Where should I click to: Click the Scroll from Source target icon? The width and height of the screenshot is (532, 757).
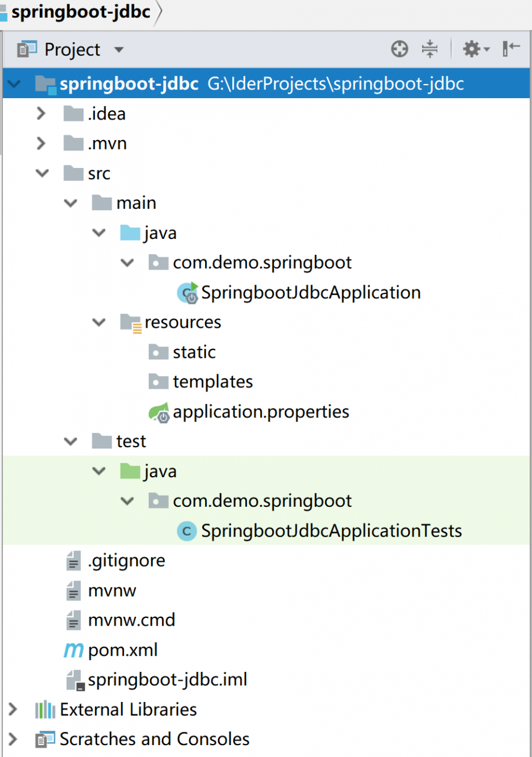[x=400, y=49]
